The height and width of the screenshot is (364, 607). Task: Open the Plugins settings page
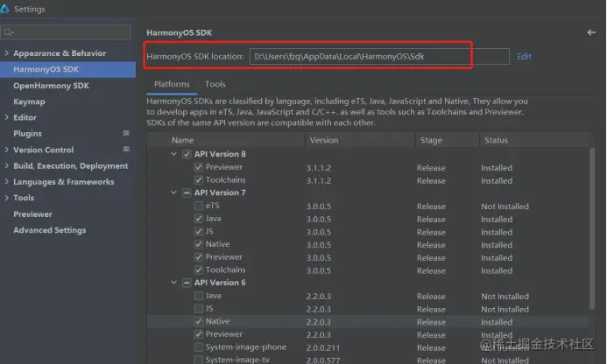(27, 134)
